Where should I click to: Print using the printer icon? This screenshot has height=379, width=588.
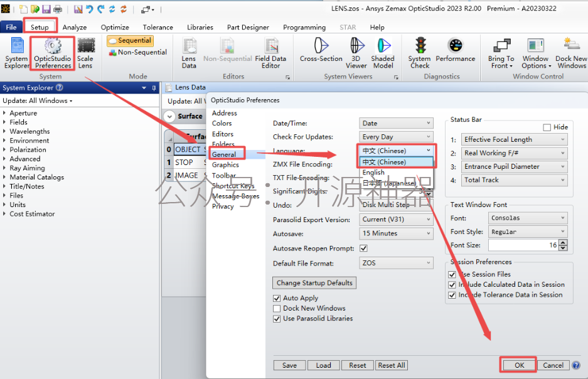coord(57,9)
